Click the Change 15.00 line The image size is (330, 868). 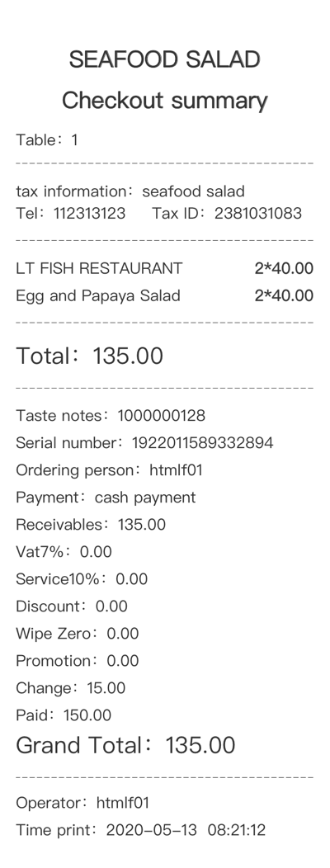(x=70, y=688)
